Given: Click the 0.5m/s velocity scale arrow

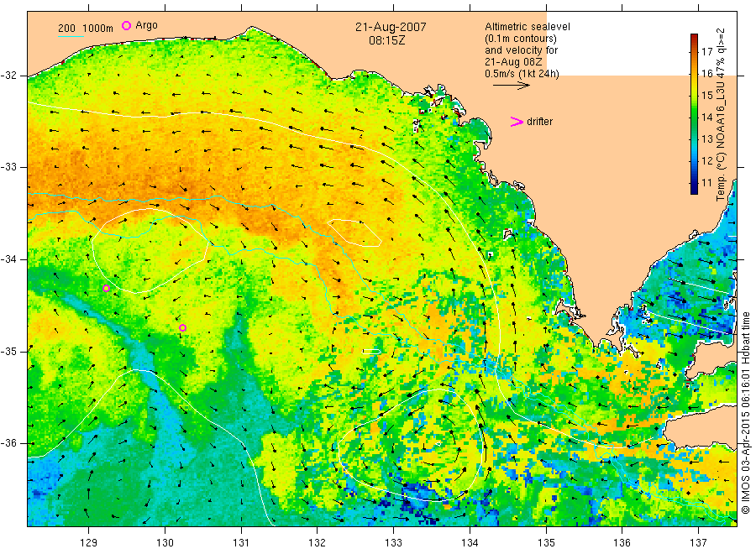Looking at the screenshot, I should [511, 86].
